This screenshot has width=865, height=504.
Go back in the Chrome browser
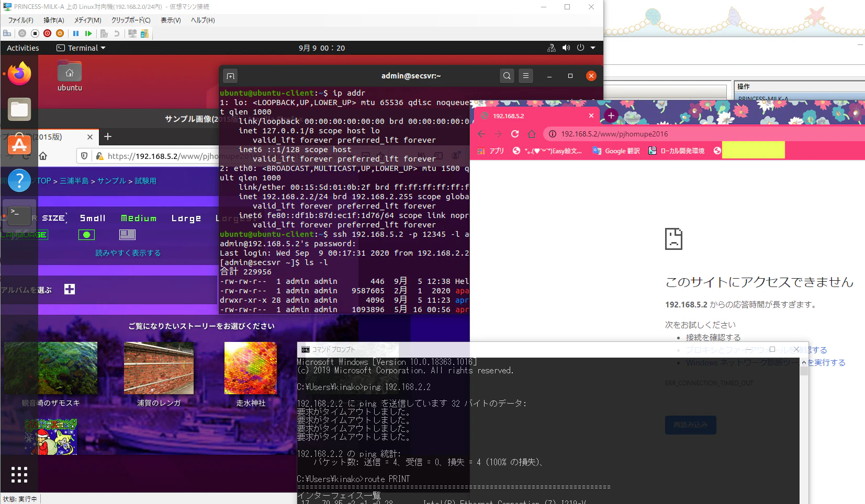(x=481, y=134)
